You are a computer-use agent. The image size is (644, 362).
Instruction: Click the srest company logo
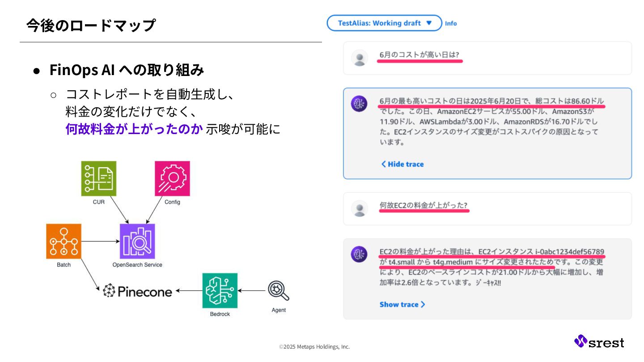[x=599, y=342]
